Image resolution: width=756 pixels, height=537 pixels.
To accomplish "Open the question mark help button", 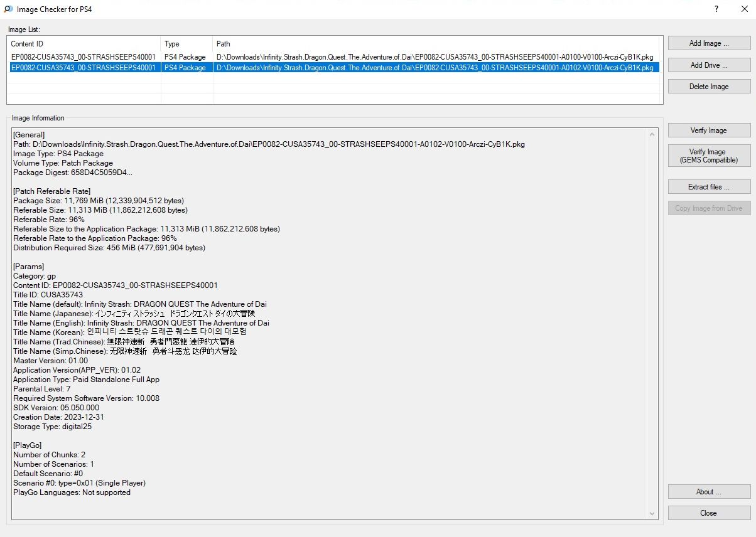I will (716, 9).
